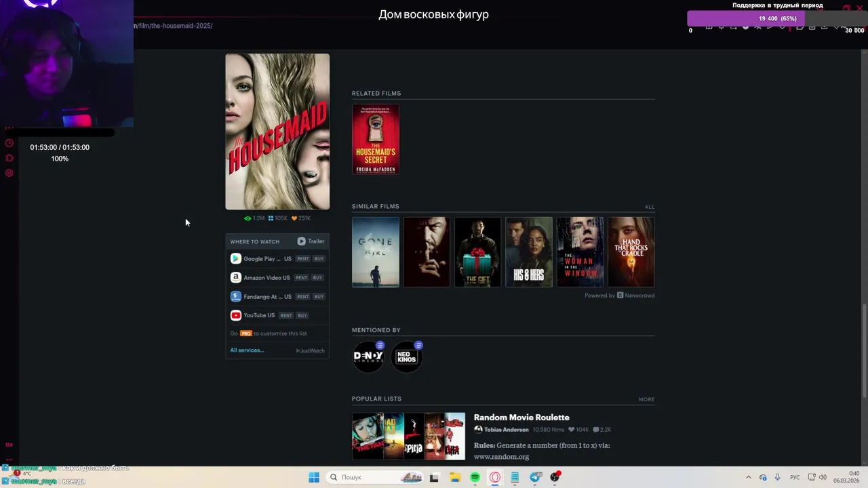Image resolution: width=868 pixels, height=488 pixels.
Task: Rent on Amazon Video
Action: [x=301, y=278]
